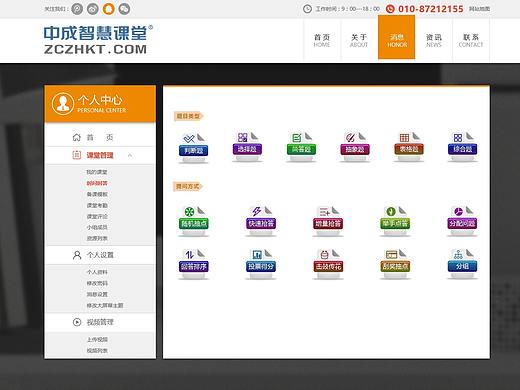Click the 题目类型 section label
Viewport: 520px width, 390px height.
(188, 116)
